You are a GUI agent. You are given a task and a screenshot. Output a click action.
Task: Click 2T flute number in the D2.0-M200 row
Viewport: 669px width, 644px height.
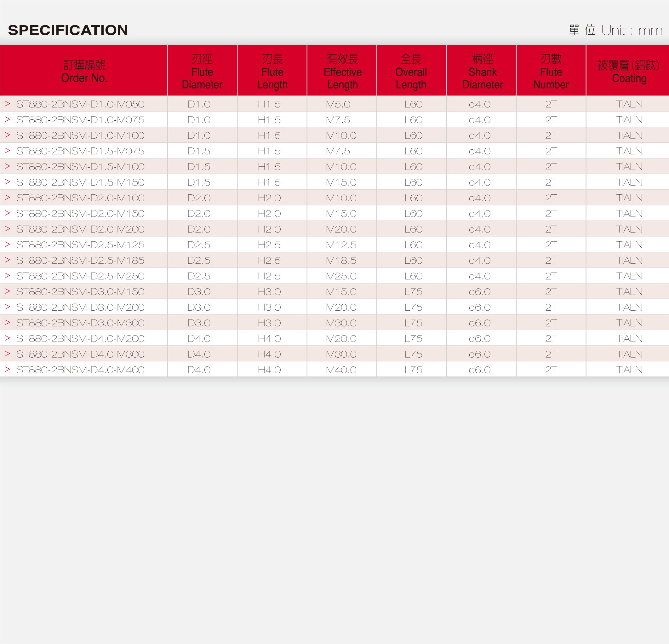pos(551,229)
